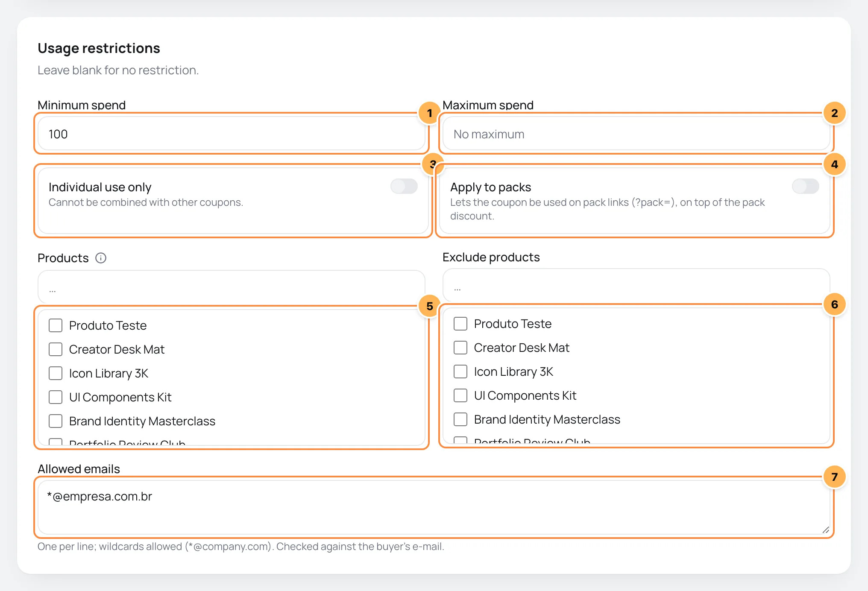
Task: Check Brand Identity Masterclass under Products
Action: point(56,421)
